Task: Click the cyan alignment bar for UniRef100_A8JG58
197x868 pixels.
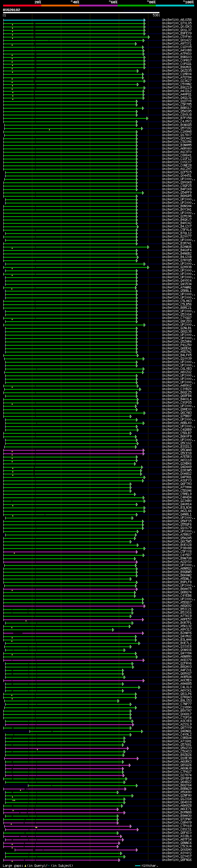Action: (x=74, y=20)
